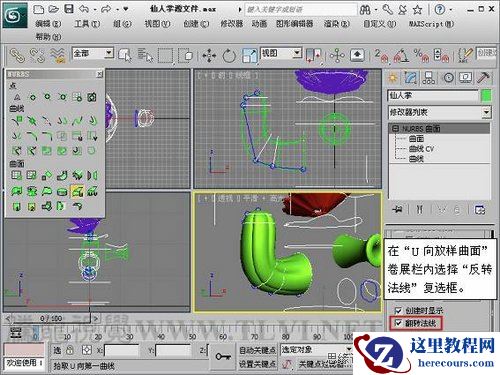Click the binoculars search icon
This screenshot has width=500, height=375.
tap(365, 10)
